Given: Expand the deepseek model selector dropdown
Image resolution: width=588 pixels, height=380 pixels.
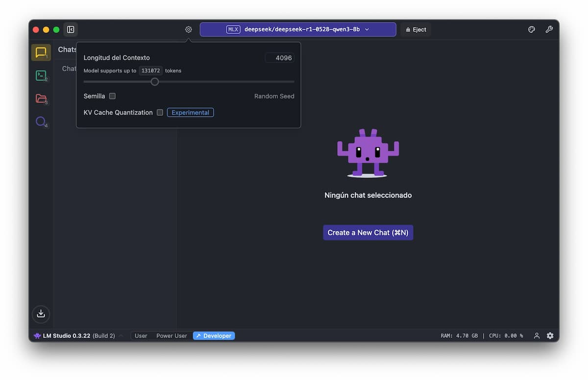Looking at the screenshot, I should coord(298,29).
